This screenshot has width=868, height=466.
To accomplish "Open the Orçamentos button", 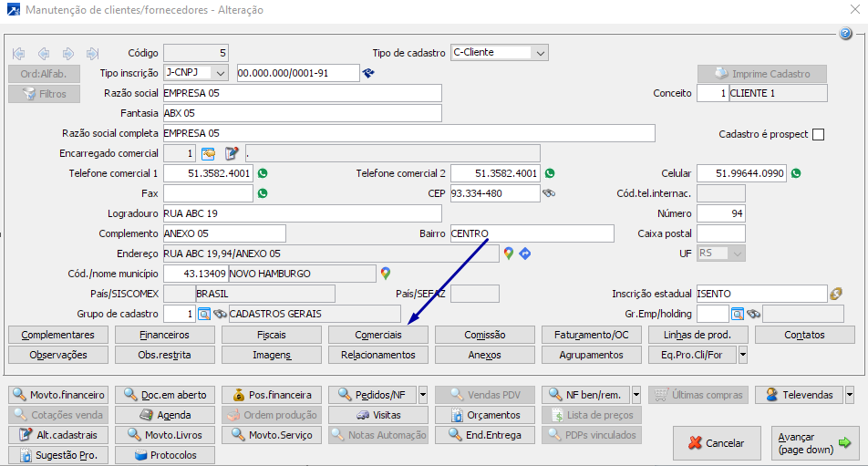I will [x=484, y=415].
